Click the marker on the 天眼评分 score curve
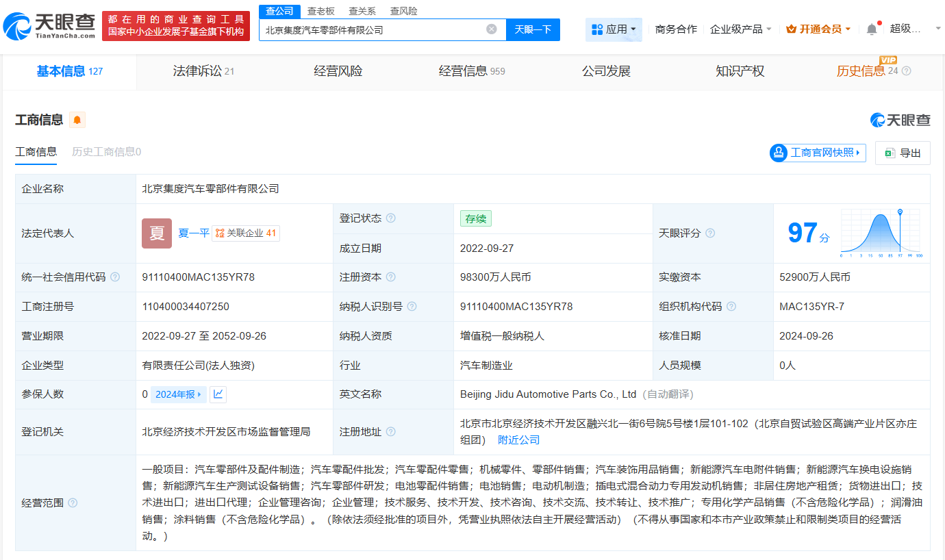Image resolution: width=945 pixels, height=560 pixels. pos(900,211)
